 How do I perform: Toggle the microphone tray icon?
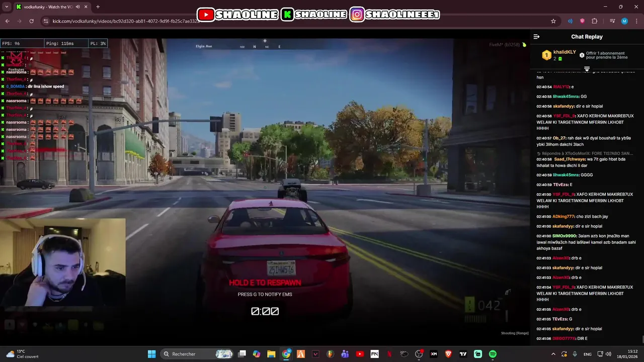pos(575,354)
